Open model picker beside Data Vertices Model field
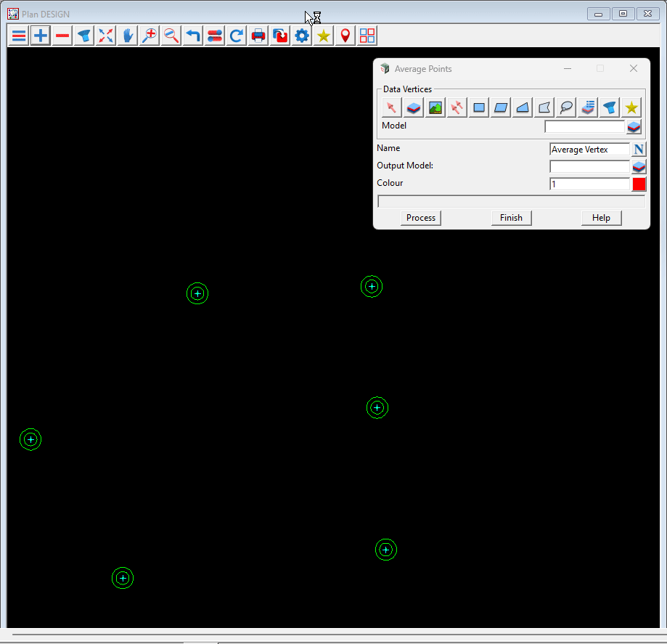 (634, 127)
